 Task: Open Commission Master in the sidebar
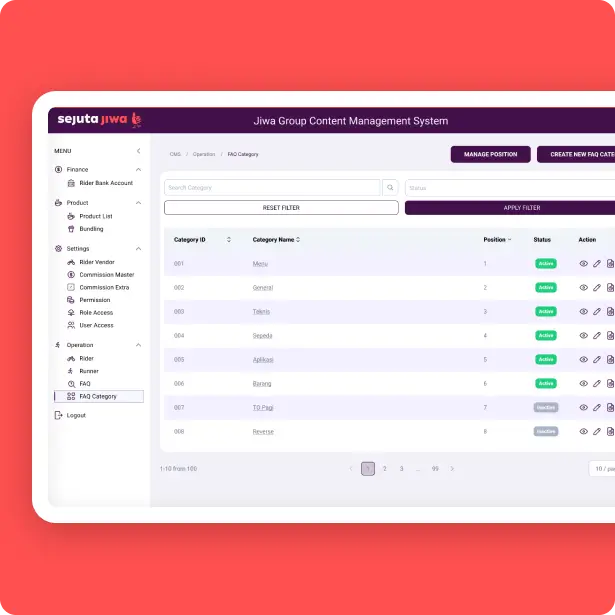coord(106,275)
